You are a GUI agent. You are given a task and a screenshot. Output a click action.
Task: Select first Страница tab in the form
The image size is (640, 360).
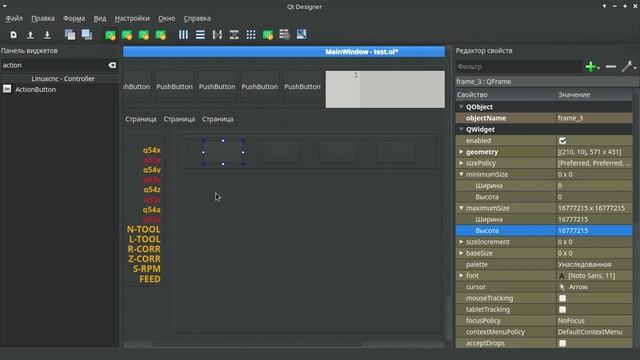[x=141, y=119]
